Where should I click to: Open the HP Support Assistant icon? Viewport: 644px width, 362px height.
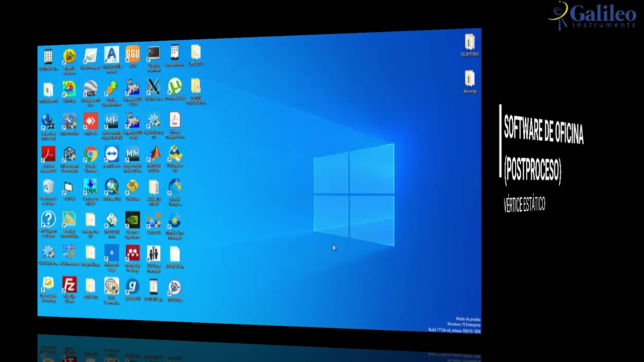(48, 224)
